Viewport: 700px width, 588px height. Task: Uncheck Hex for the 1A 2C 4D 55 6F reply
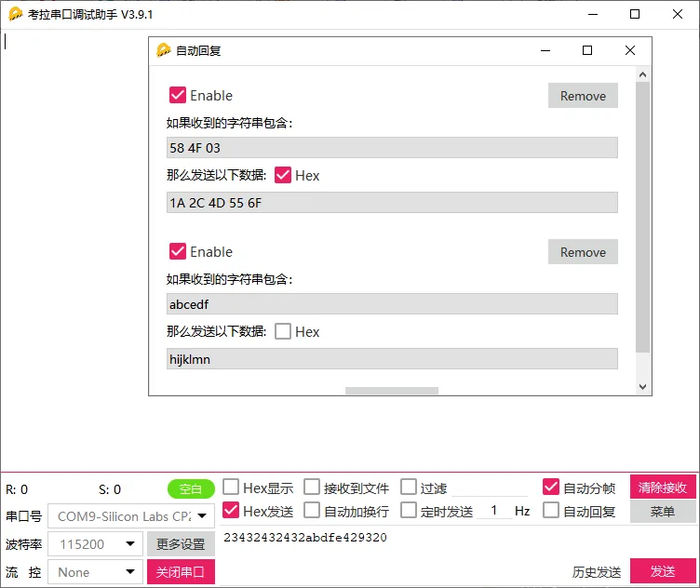(283, 175)
